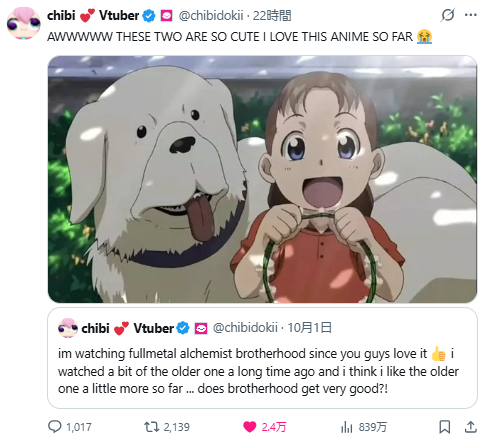The height and width of the screenshot is (442, 486).
Task: Bookmark this post
Action: 444,427
